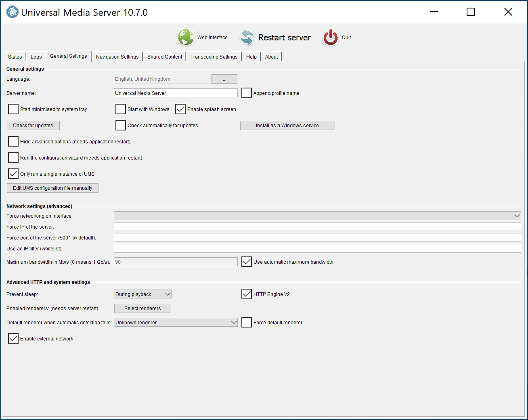Open the Web interface globe icon
Viewport: 528px width, 420px height.
click(x=186, y=37)
